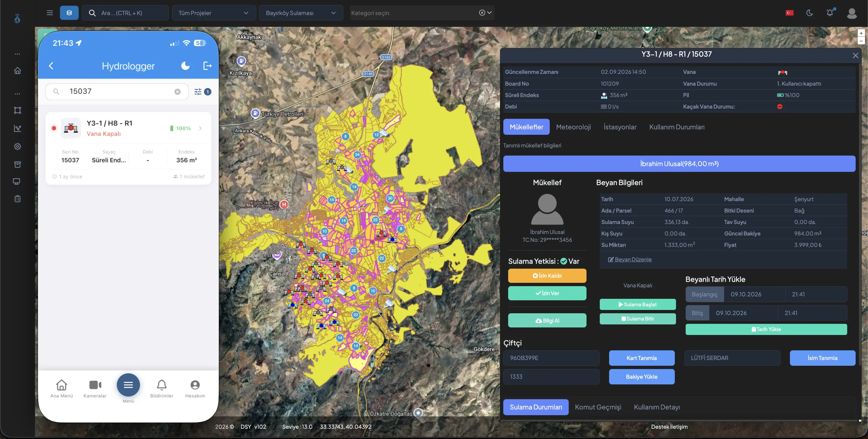Open the hamburger menu in top bar

point(50,13)
